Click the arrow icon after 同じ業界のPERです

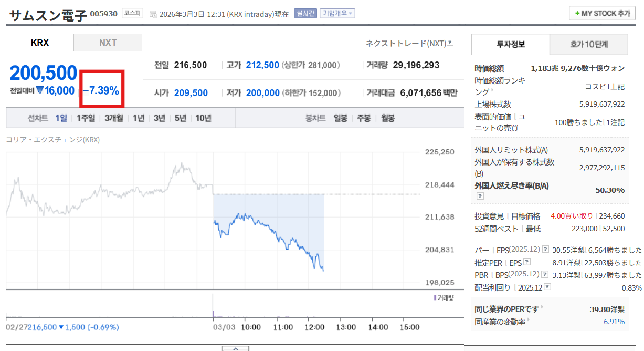[542, 308]
